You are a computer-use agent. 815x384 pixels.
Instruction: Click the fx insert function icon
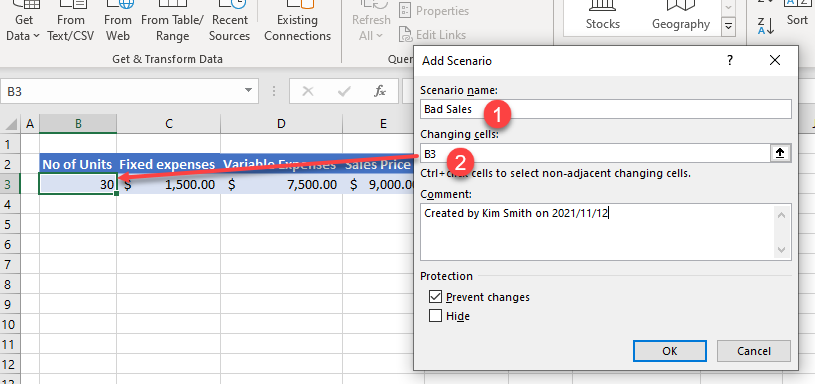[x=380, y=91]
